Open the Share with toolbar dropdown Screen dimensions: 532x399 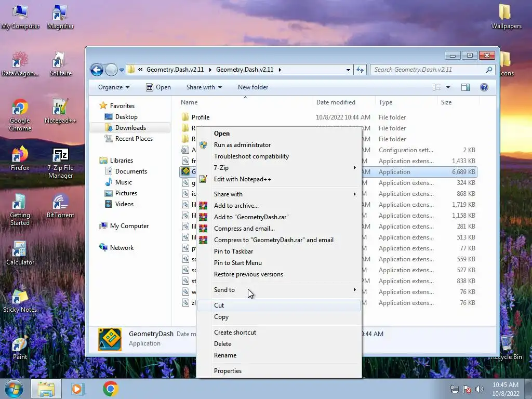204,87
